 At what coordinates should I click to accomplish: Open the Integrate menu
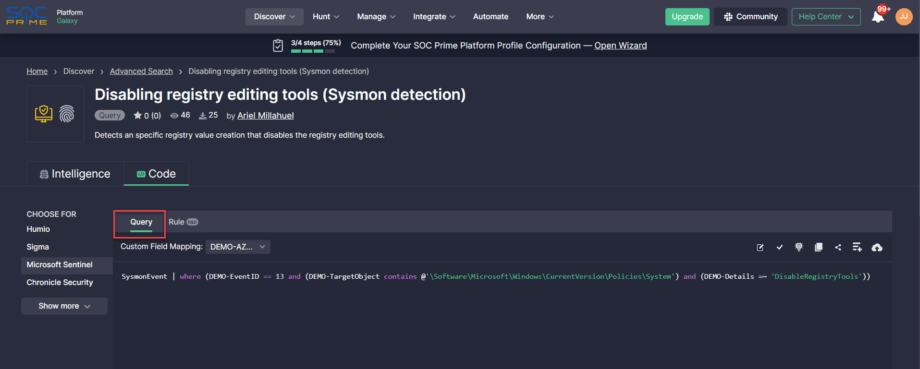click(x=434, y=16)
